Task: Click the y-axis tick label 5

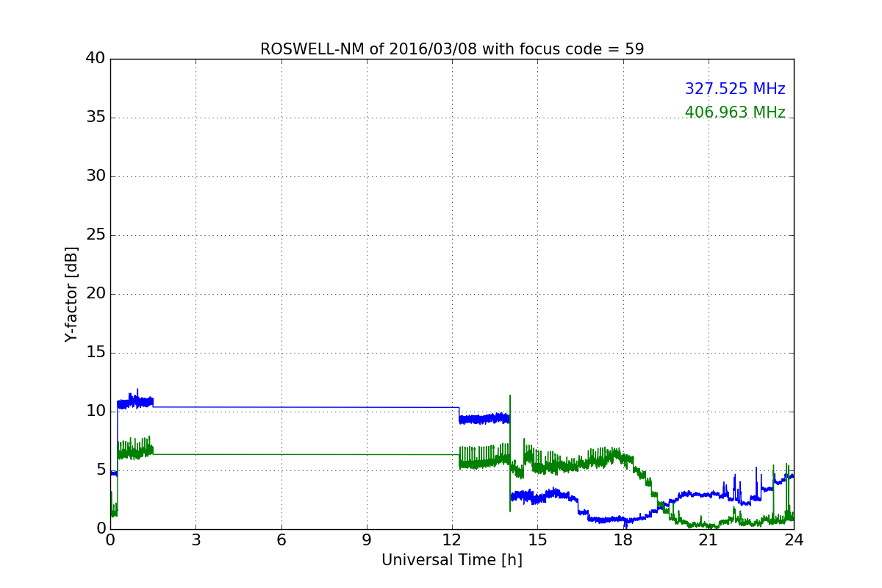Action: pos(101,470)
